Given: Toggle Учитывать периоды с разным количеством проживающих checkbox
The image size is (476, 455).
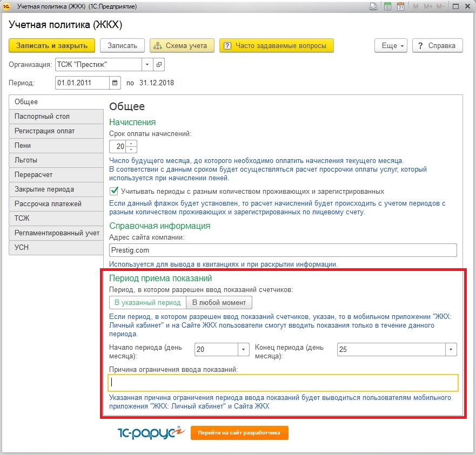Looking at the screenshot, I should (x=113, y=191).
